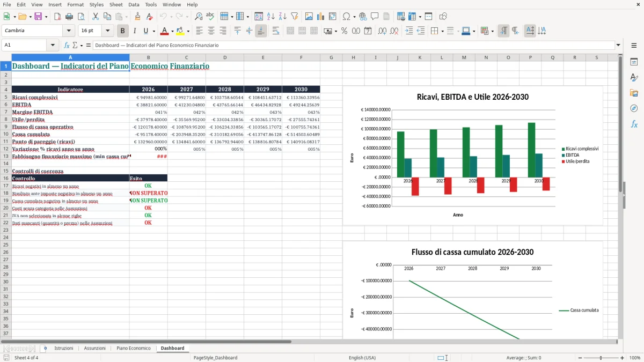Image resolution: width=644 pixels, height=362 pixels.
Task: Run the spelling check icon
Action: pyautogui.click(x=210, y=17)
